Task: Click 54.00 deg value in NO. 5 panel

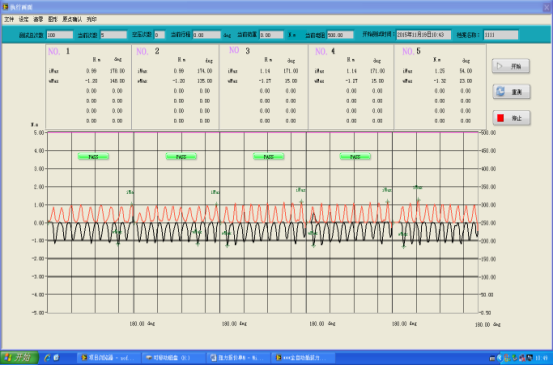Action: (x=466, y=71)
